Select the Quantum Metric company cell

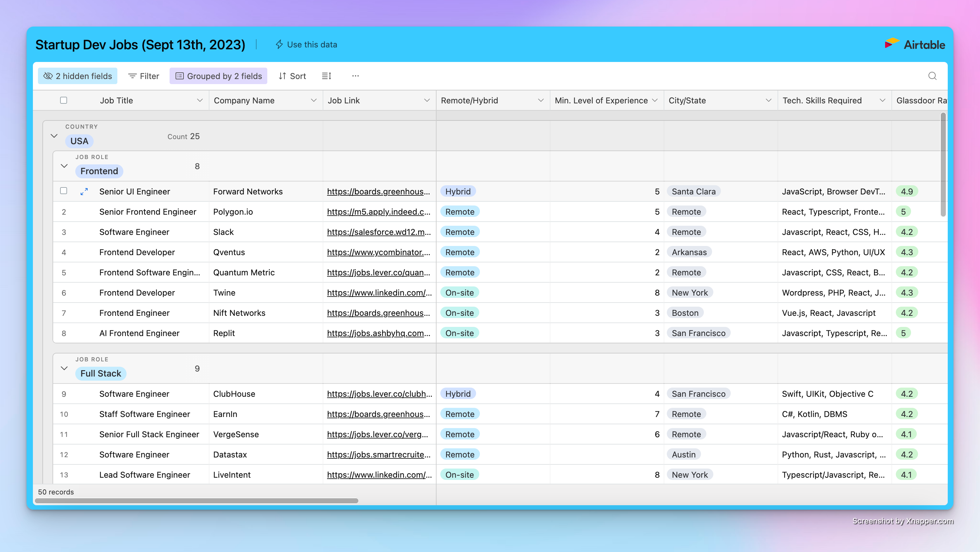tap(265, 273)
